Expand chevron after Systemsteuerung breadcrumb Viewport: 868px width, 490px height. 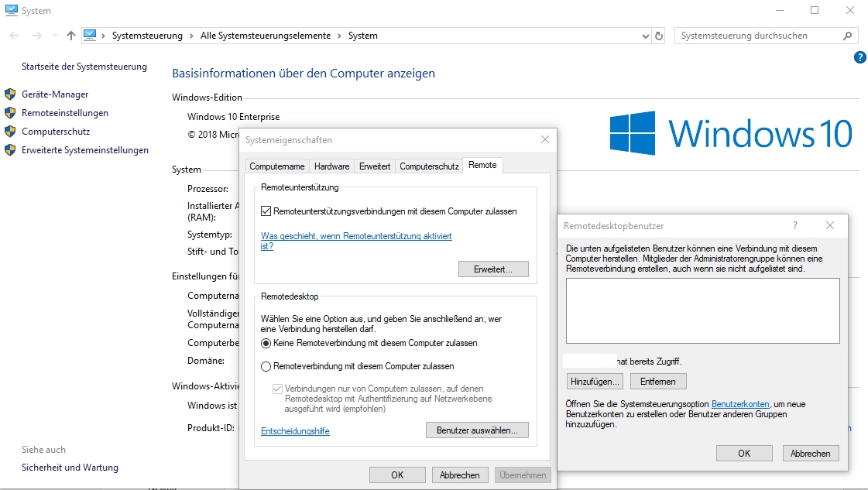click(191, 36)
